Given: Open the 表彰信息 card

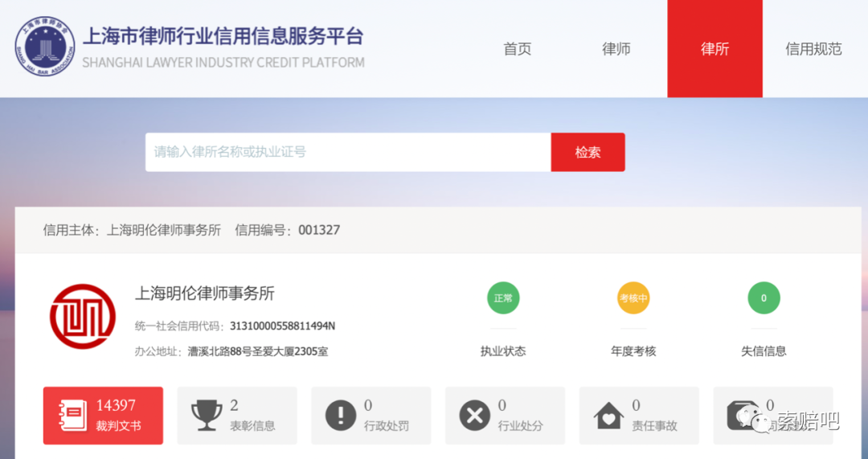Looking at the screenshot, I should (x=237, y=416).
